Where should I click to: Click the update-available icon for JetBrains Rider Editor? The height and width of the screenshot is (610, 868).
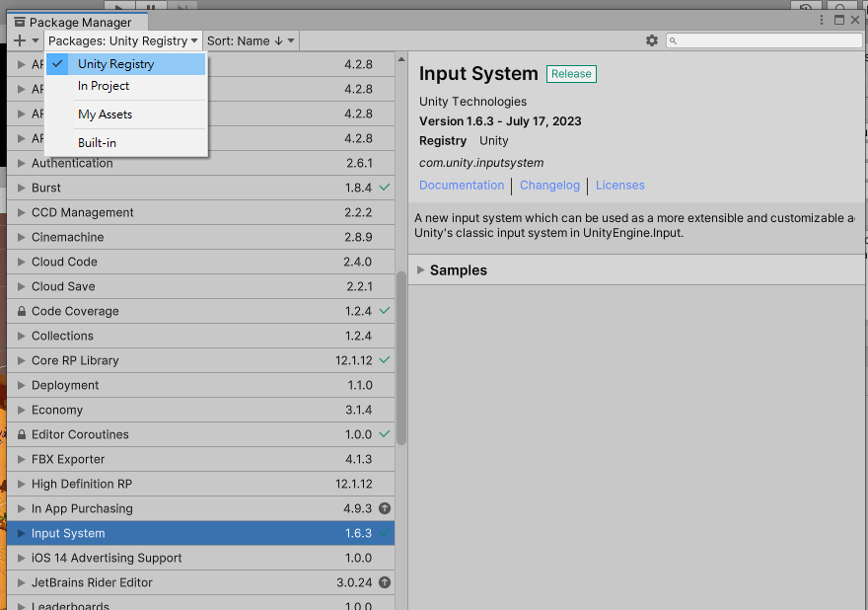pyautogui.click(x=385, y=582)
